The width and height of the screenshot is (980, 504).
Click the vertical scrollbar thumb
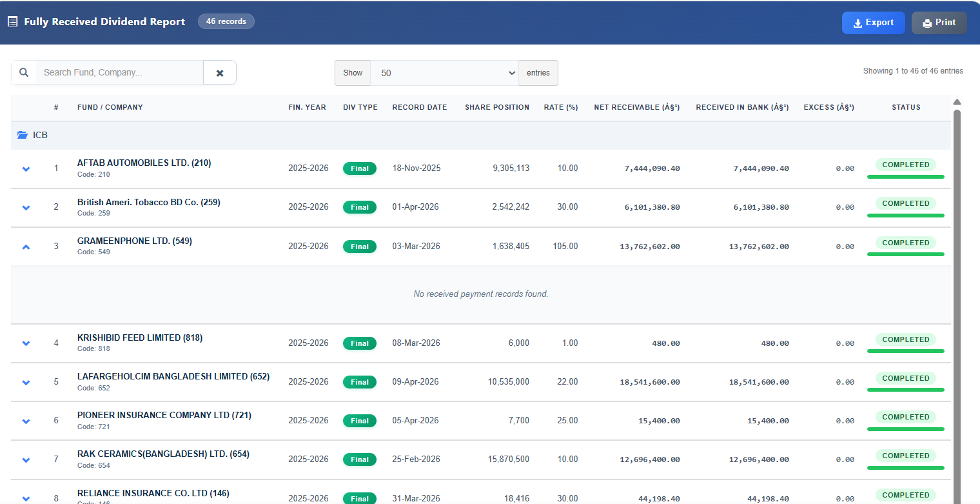tap(957, 307)
